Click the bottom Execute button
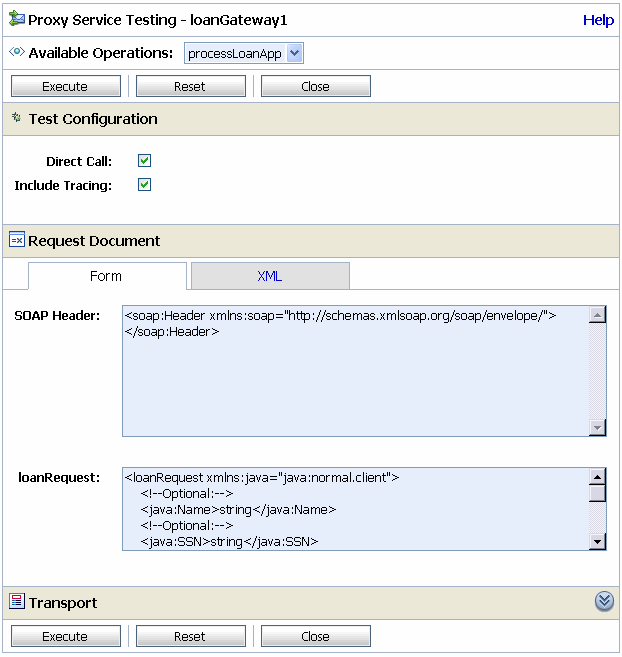Viewport: 622px width, 657px height. pos(66,636)
